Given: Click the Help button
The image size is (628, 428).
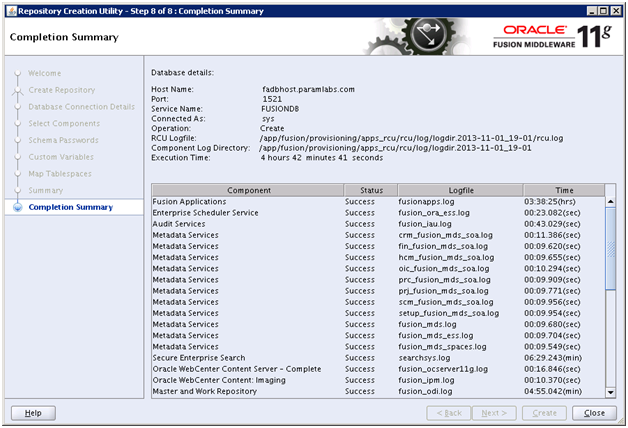Looking at the screenshot, I should pos(33,413).
